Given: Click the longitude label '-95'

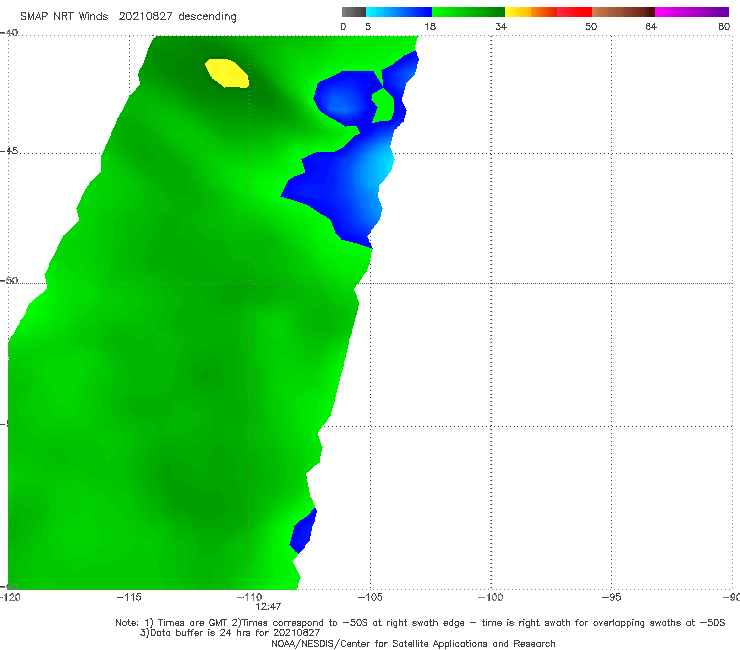Looking at the screenshot, I should pos(612,597).
